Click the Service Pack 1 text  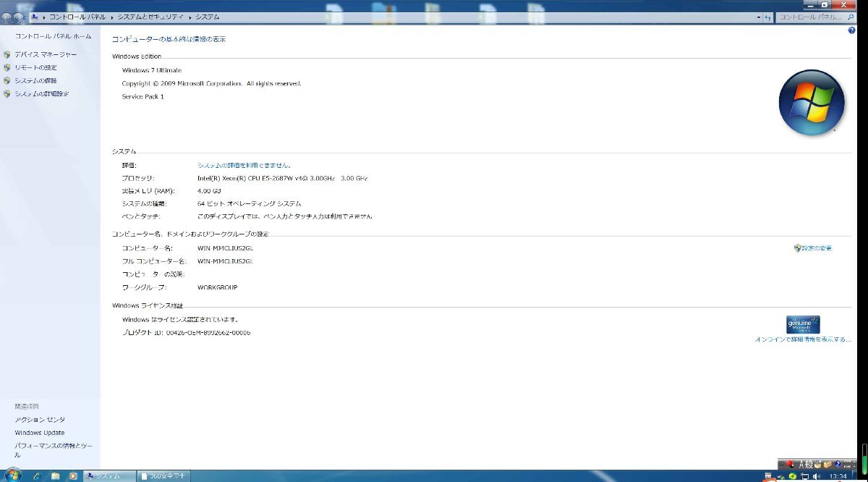pos(143,96)
